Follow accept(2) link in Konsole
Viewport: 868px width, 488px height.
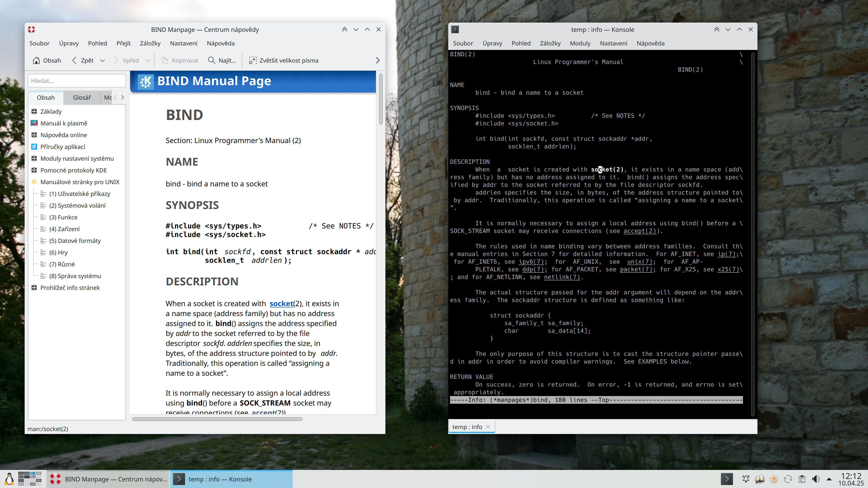(639, 231)
